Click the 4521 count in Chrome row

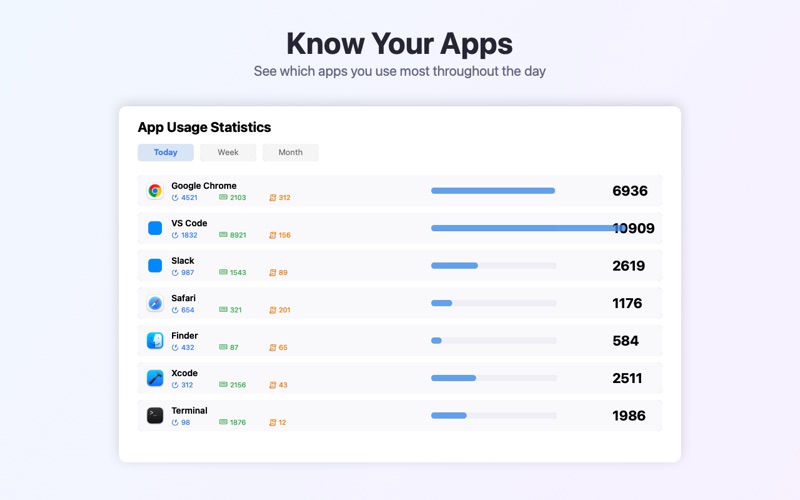[189, 197]
